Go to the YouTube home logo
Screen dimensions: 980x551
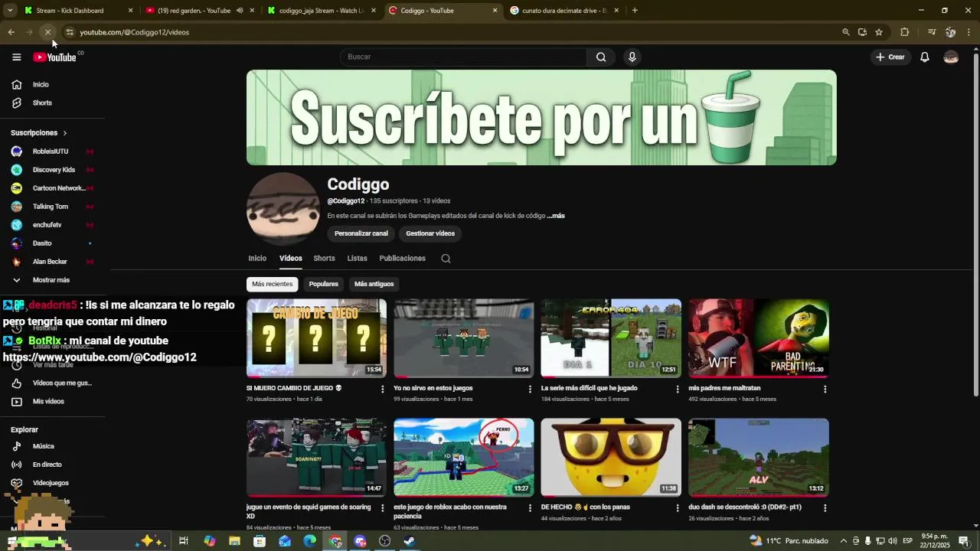(54, 57)
